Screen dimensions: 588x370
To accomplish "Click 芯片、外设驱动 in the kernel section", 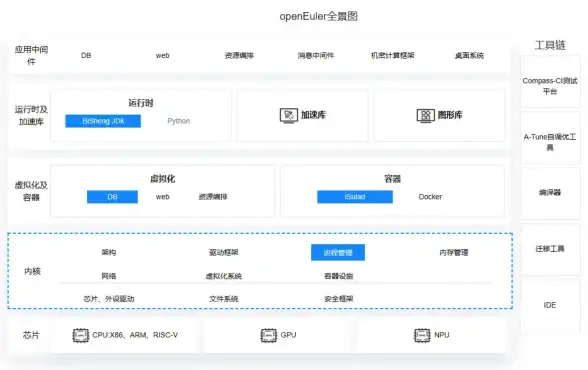I will 109,299.
